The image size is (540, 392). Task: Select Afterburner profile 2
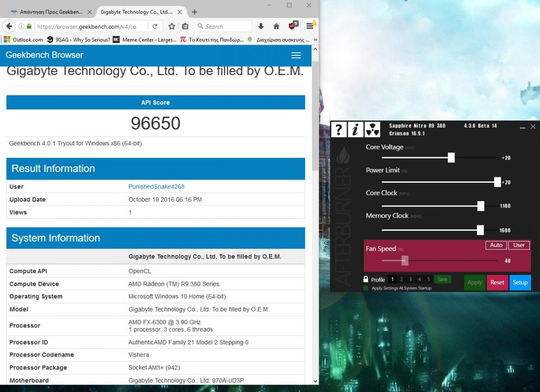tap(401, 279)
